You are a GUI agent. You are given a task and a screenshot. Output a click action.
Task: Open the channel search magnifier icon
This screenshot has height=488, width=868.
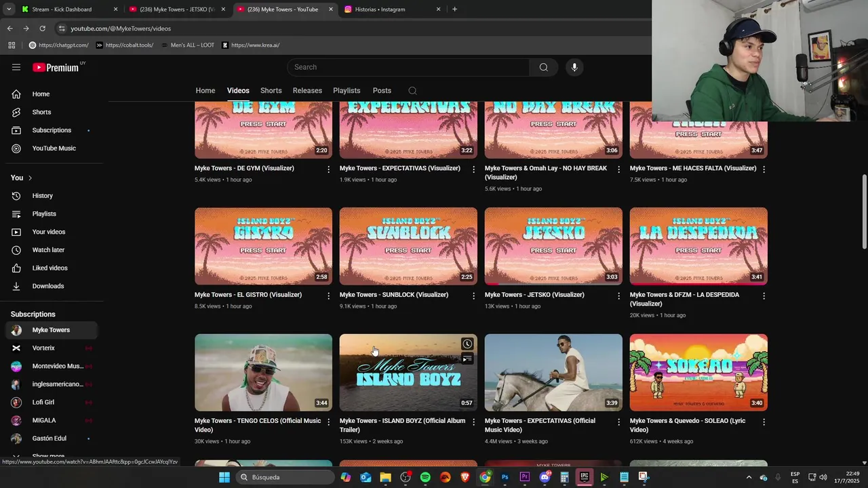pyautogui.click(x=412, y=91)
